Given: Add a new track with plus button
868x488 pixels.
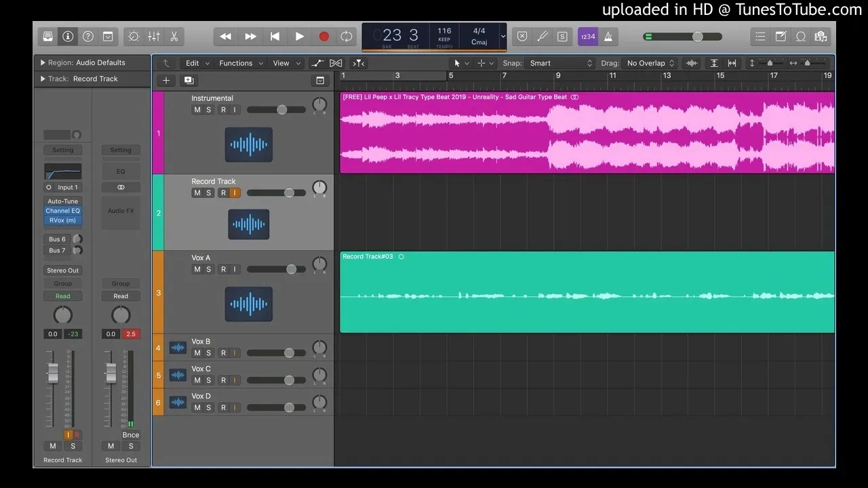Looking at the screenshot, I should pyautogui.click(x=166, y=80).
